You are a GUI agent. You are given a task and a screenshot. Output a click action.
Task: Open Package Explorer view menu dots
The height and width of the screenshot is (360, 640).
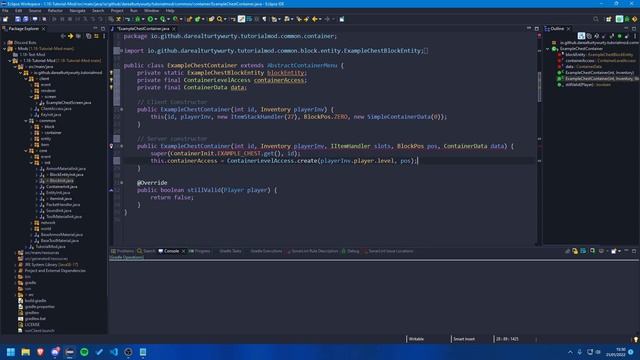click(x=104, y=36)
